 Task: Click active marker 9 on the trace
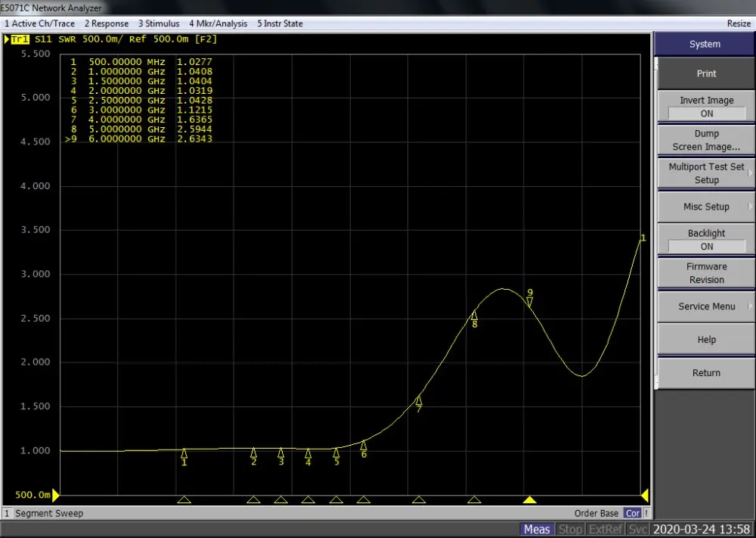[x=530, y=300]
